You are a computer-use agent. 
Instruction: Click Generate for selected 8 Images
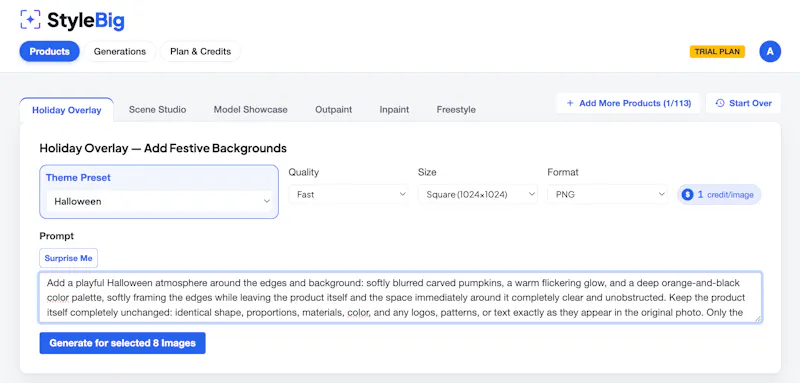pyautogui.click(x=122, y=343)
